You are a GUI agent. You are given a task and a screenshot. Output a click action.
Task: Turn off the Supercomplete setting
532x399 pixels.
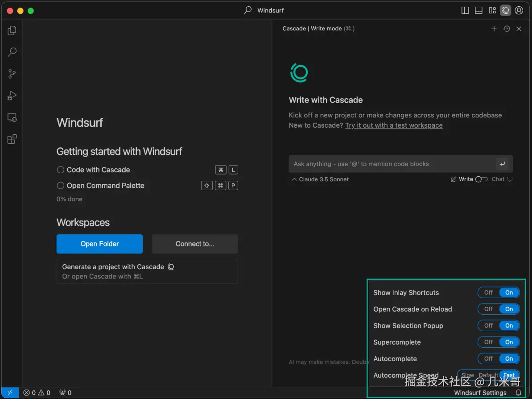point(489,342)
